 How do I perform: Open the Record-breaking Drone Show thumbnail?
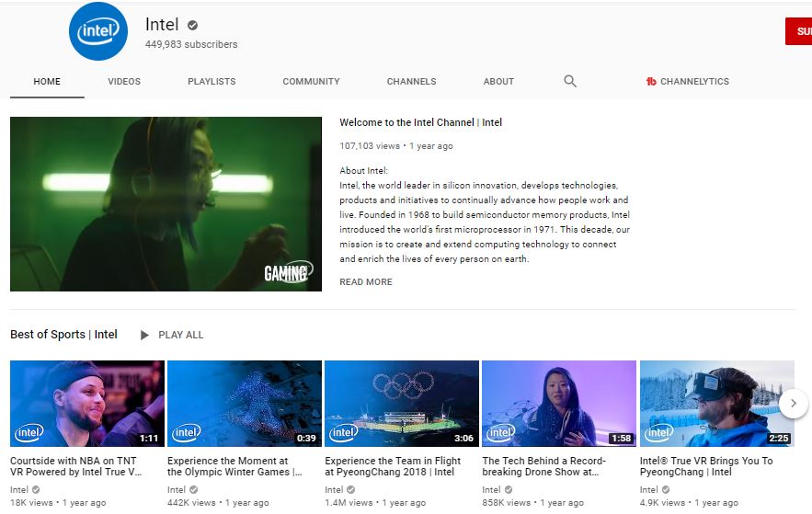point(559,404)
